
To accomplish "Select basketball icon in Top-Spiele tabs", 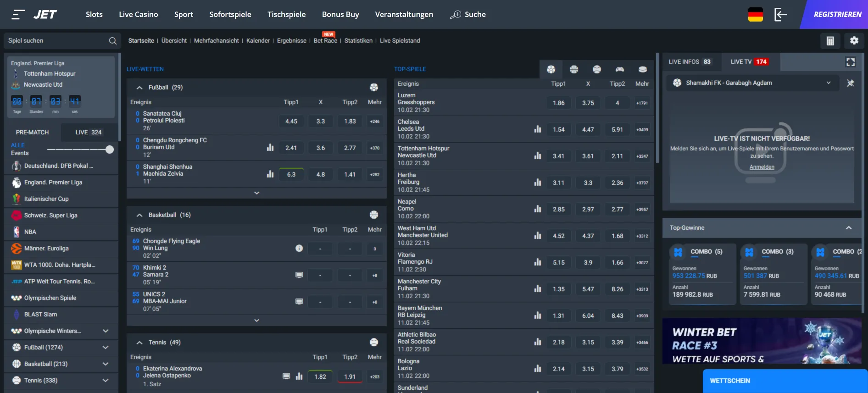I will pos(574,69).
